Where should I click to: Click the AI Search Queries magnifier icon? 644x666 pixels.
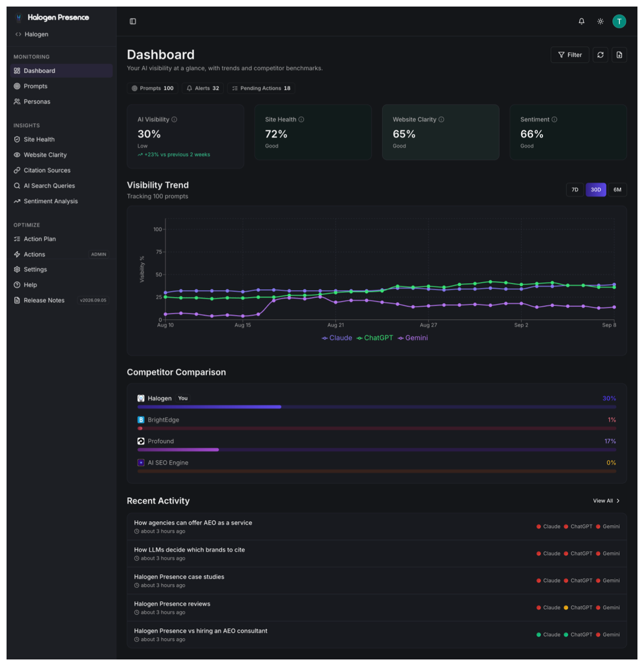pos(17,186)
